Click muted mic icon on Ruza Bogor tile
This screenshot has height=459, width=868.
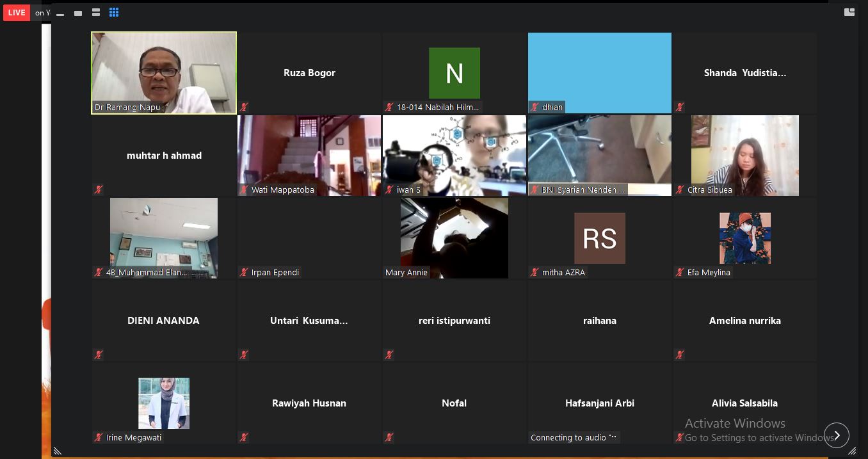point(244,107)
